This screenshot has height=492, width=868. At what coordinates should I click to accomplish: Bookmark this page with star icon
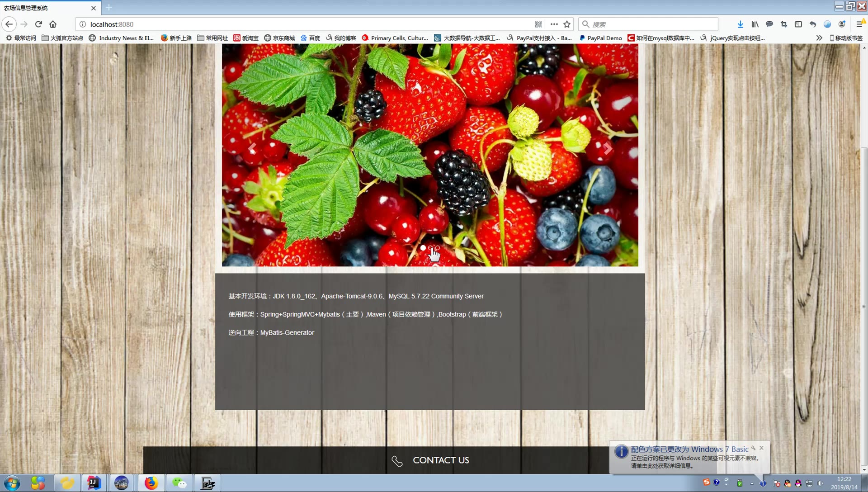(x=567, y=24)
